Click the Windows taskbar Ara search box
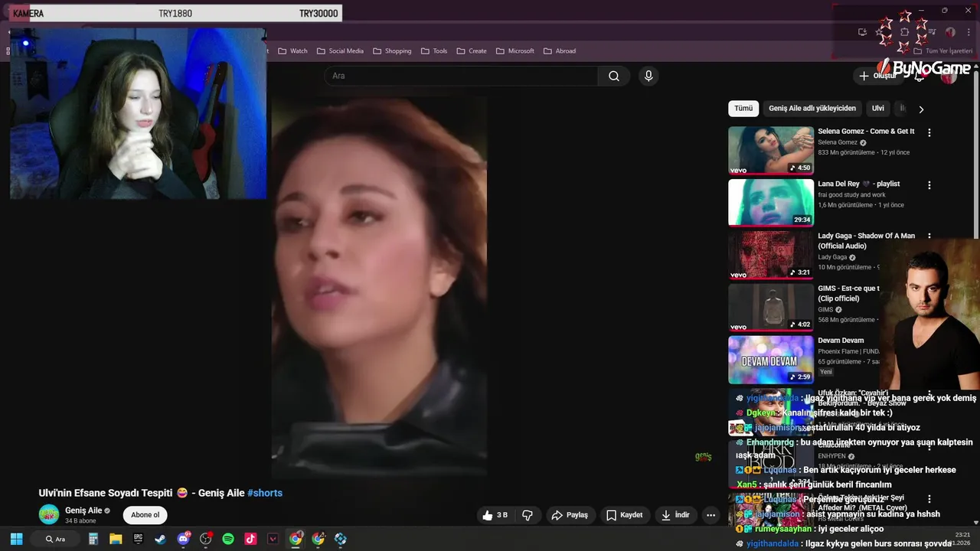Image resolution: width=980 pixels, height=551 pixels. click(x=55, y=539)
